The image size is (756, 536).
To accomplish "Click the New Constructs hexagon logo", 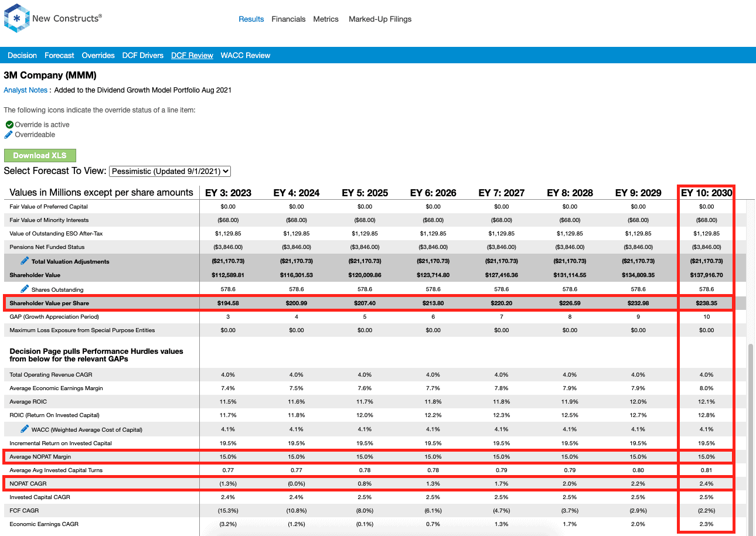I will click(x=17, y=18).
